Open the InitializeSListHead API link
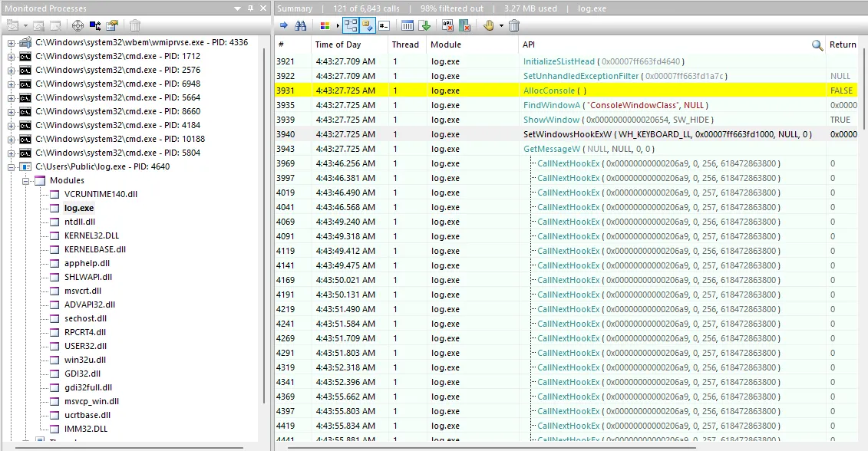Viewport: 868px width, 451px height. coord(559,61)
